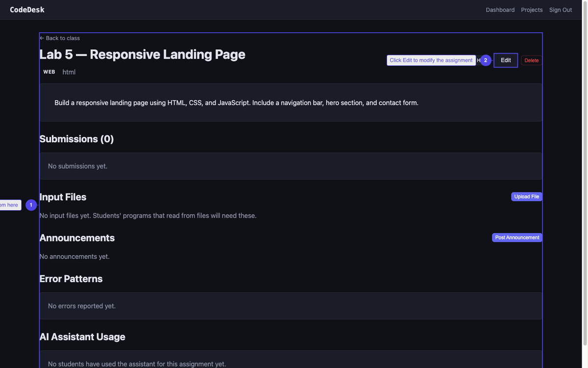Click the step 2 circle badge
The height and width of the screenshot is (368, 588).
(x=485, y=60)
